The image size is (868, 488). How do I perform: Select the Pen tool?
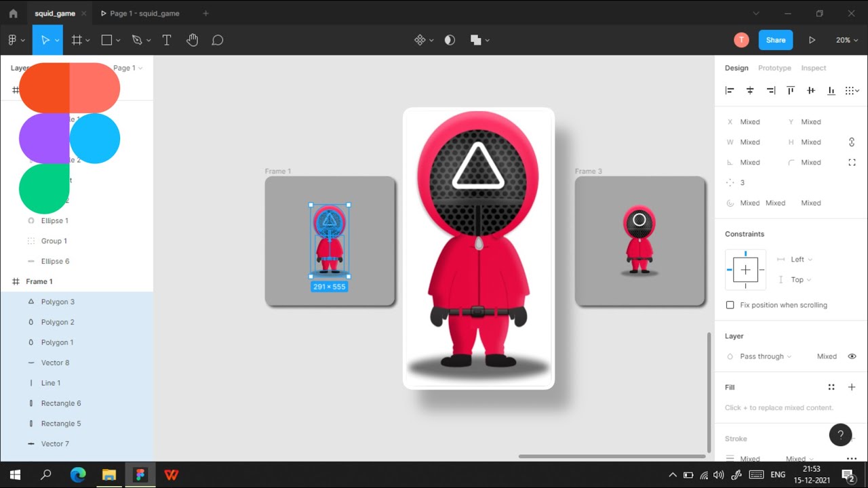[x=137, y=40]
